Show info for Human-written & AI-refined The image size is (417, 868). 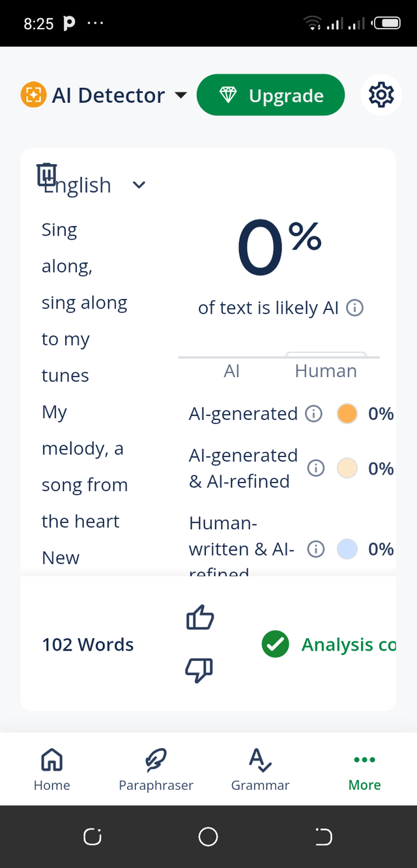click(316, 550)
